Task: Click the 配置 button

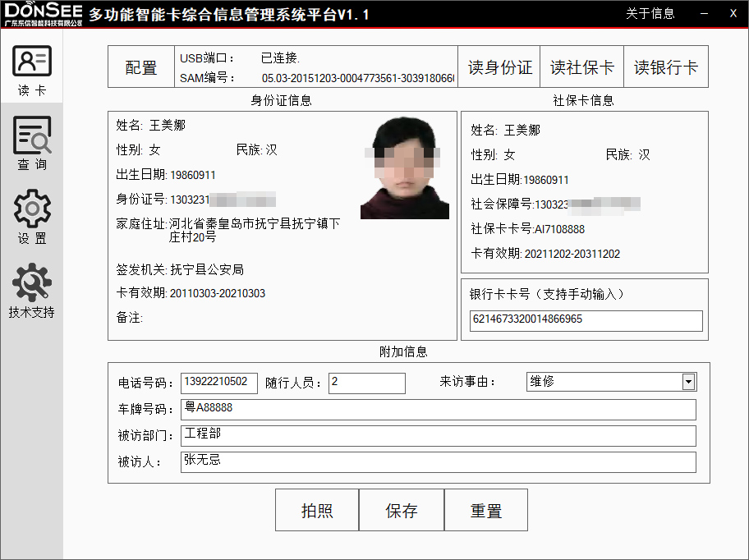Action: click(141, 67)
